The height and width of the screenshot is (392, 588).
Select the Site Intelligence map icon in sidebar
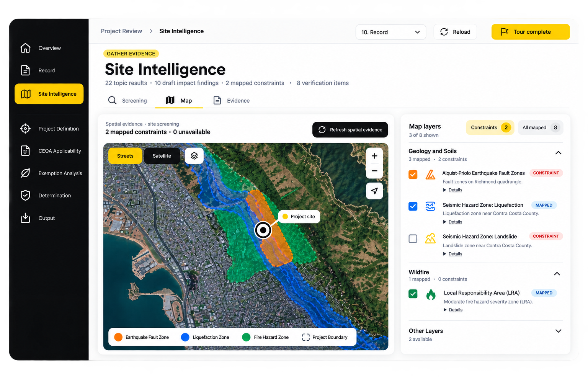coord(26,94)
